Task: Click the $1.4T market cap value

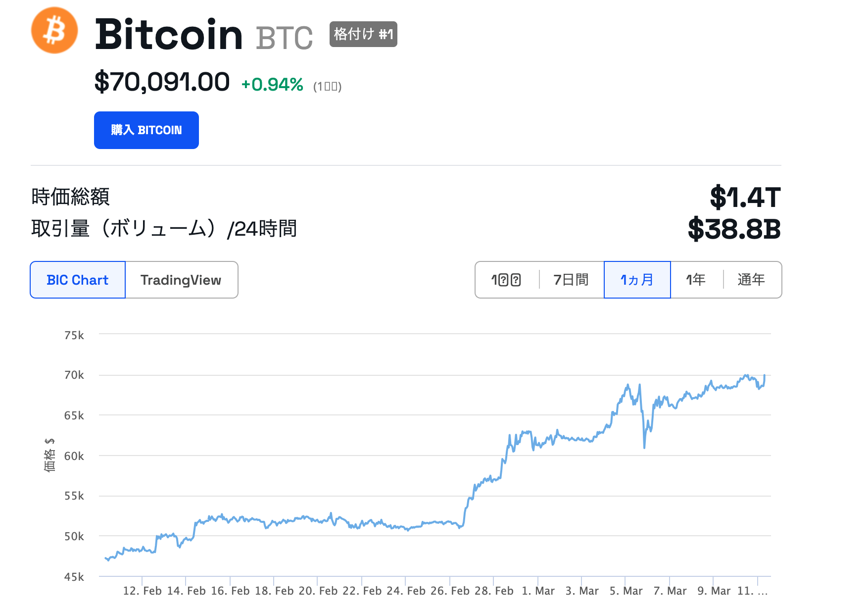Action: pyautogui.click(x=745, y=197)
